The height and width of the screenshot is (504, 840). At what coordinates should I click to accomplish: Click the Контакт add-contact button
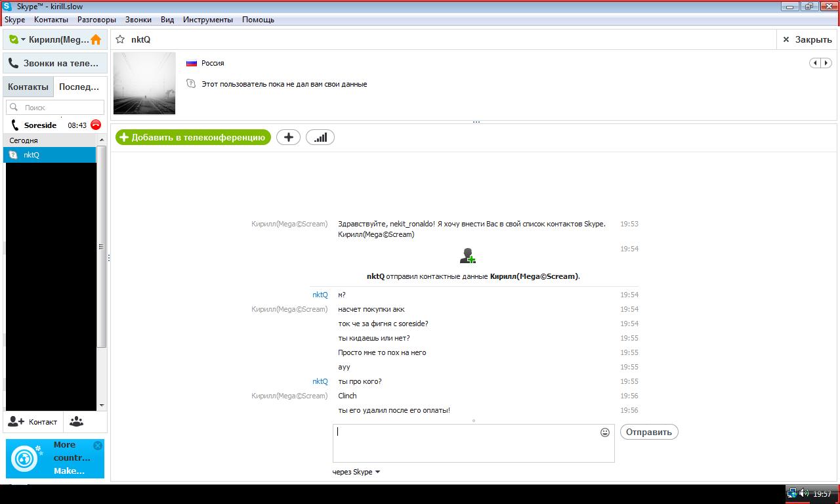click(x=33, y=422)
